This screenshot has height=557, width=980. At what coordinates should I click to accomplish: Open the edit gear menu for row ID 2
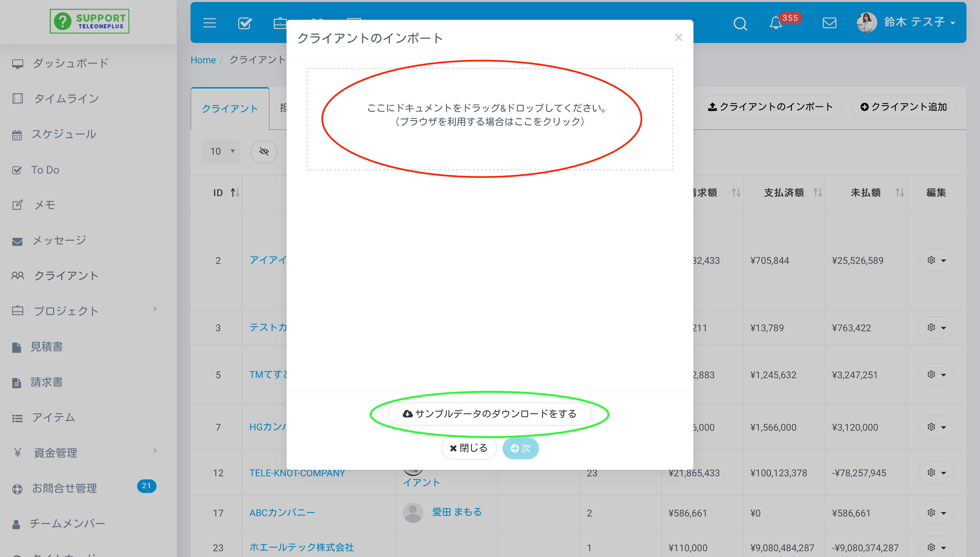[936, 260]
